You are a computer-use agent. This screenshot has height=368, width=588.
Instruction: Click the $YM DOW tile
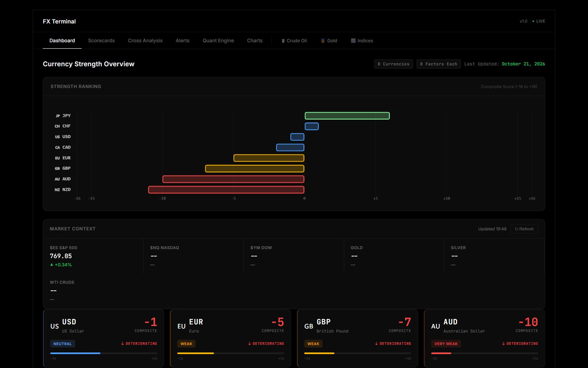tap(294, 256)
